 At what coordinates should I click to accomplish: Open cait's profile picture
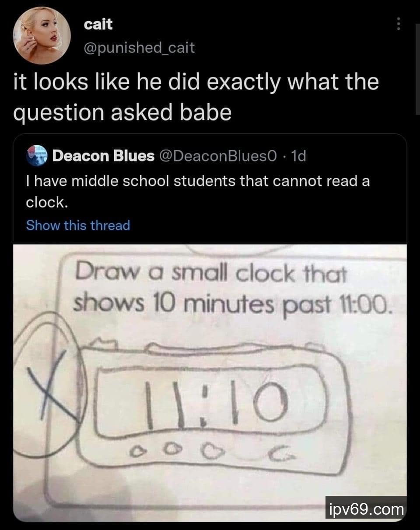coord(42,36)
